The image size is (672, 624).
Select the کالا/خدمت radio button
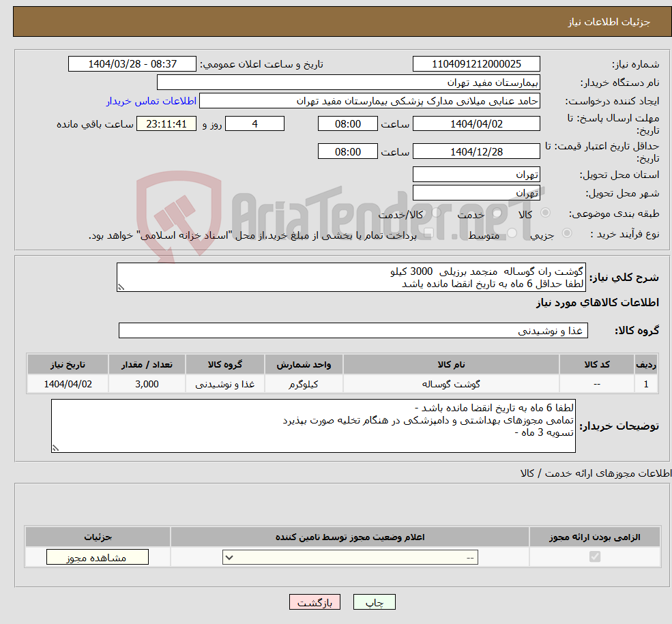coord(436,212)
